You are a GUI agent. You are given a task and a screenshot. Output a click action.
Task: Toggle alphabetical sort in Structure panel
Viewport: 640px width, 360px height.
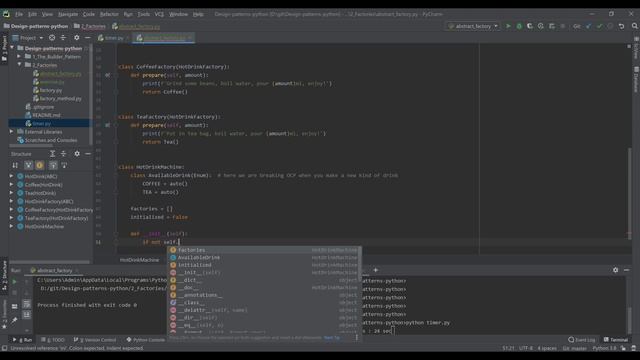coord(15,165)
